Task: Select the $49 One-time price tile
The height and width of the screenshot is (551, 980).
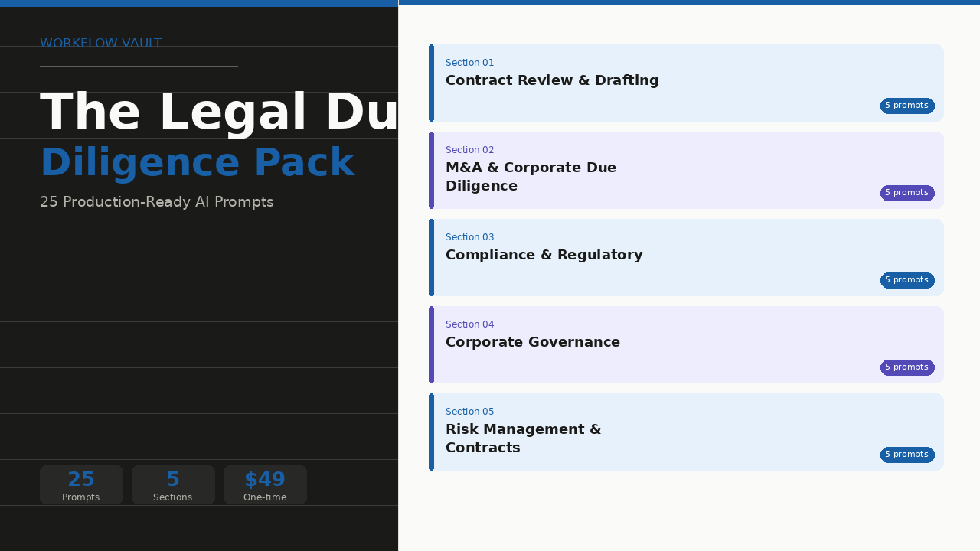Action: coord(265,485)
